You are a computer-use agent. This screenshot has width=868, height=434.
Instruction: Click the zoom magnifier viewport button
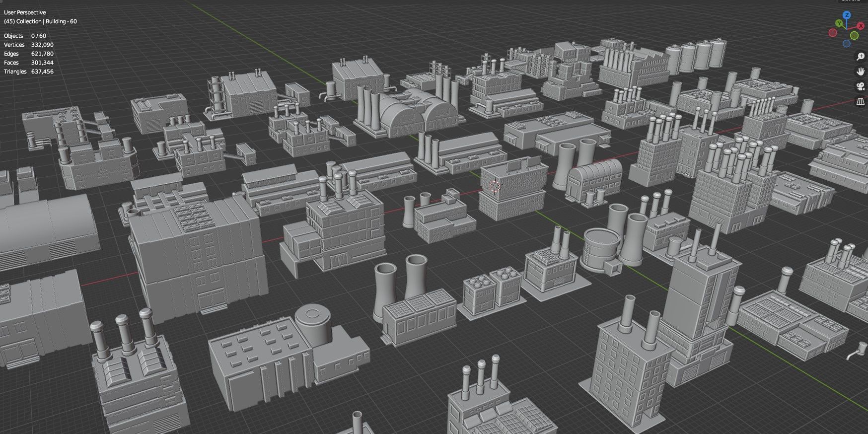pos(861,56)
